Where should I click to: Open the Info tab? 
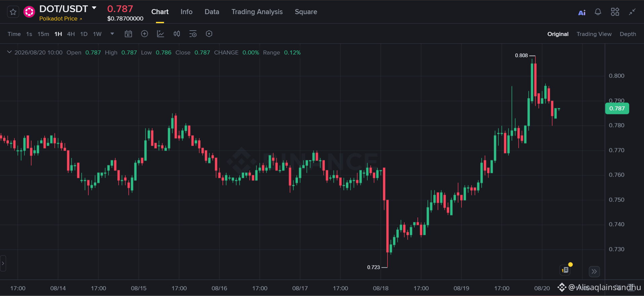pyautogui.click(x=187, y=12)
